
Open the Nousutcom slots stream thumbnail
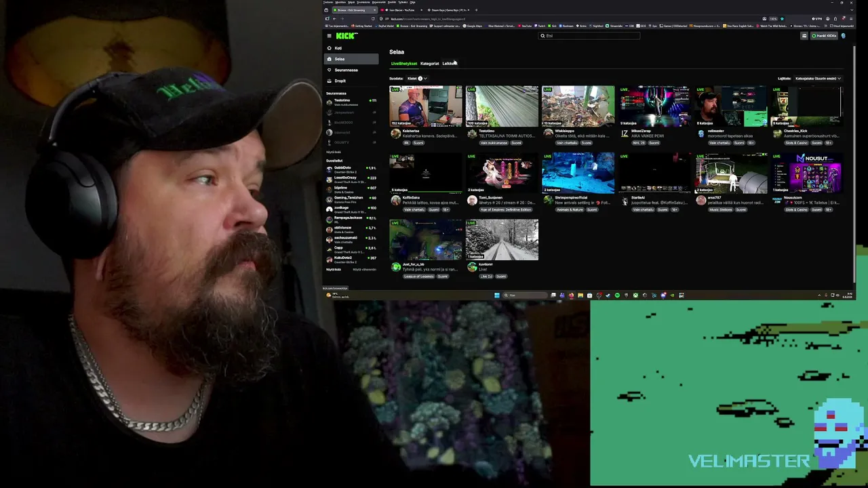tap(806, 173)
